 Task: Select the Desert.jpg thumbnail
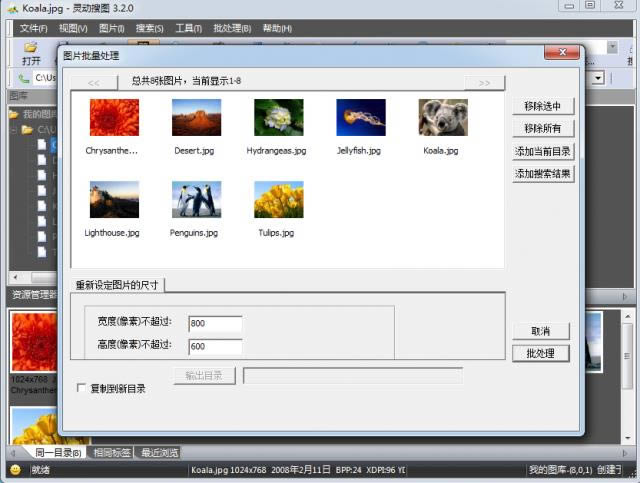[x=196, y=118]
